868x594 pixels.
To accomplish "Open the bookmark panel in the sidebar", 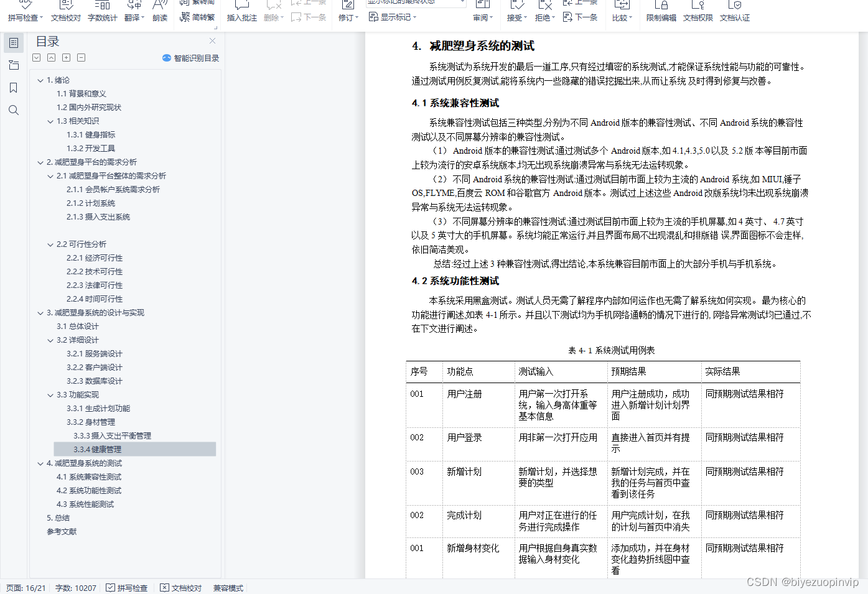I will [14, 88].
